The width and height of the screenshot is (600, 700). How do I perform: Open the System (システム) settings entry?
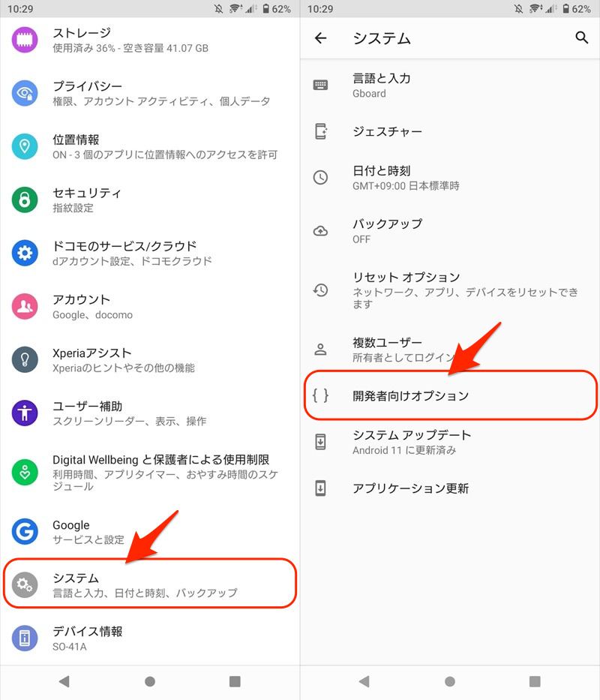tap(150, 584)
